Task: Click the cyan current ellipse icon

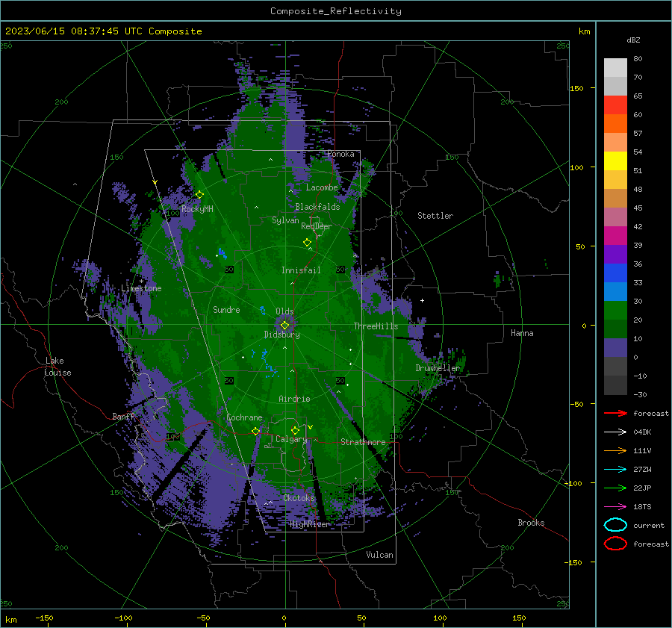Action: pos(615,525)
